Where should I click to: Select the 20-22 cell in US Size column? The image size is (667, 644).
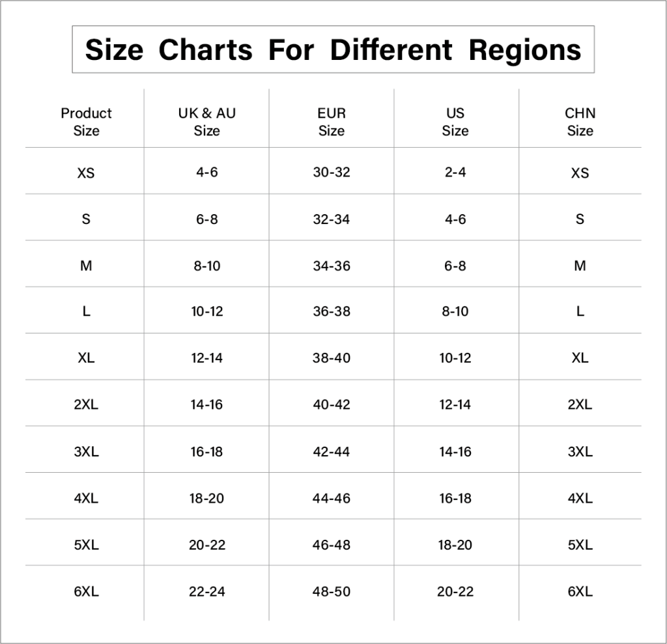tap(455, 591)
